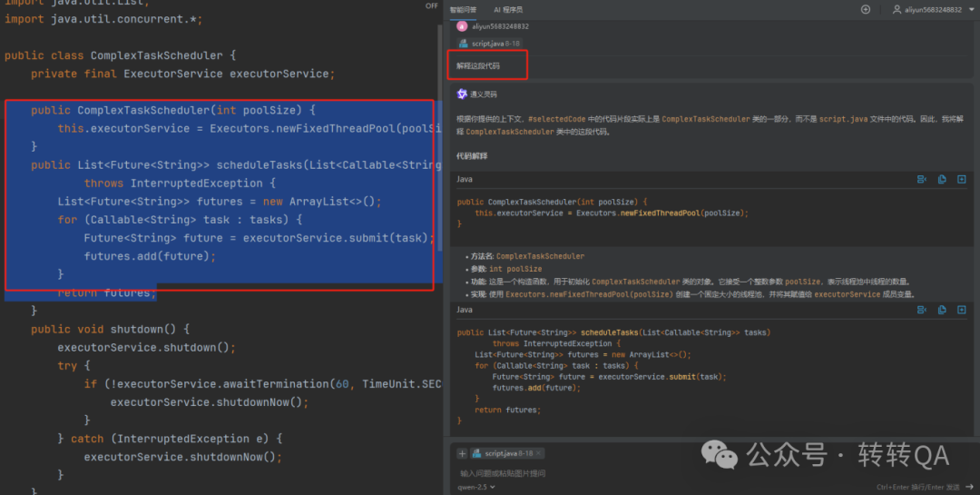Open script.java 8-18 reference chip in message
The image size is (980, 495).
point(490,44)
